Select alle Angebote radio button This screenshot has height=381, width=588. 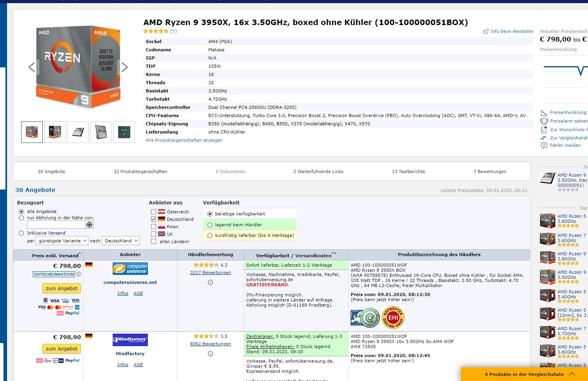(x=22, y=211)
